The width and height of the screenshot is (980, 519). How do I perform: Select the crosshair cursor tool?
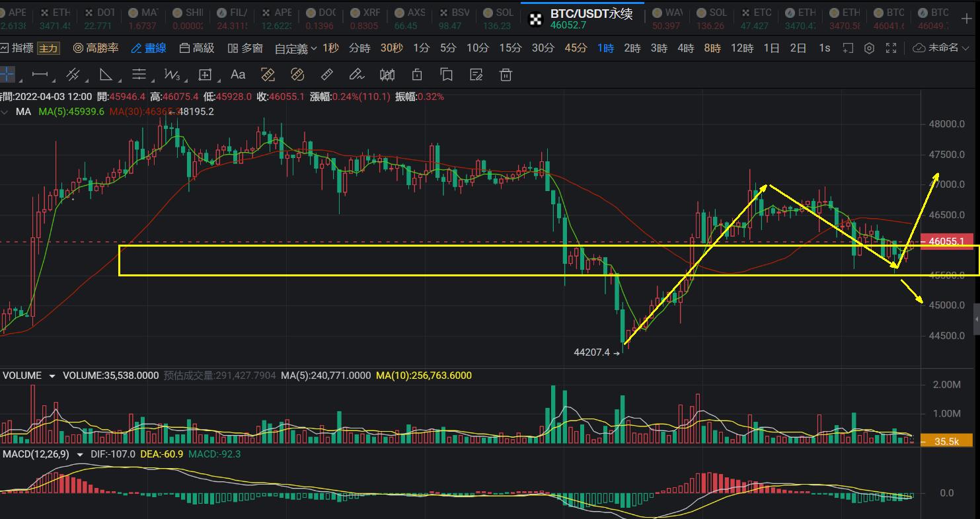[7, 75]
